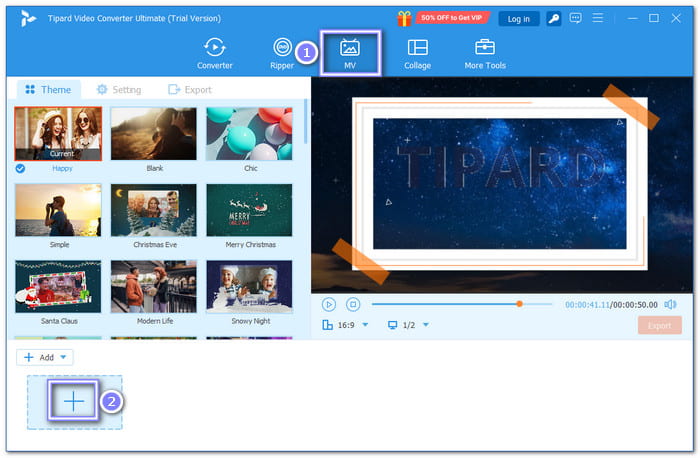Click the large plus to add media
700x458 pixels.
(x=74, y=401)
